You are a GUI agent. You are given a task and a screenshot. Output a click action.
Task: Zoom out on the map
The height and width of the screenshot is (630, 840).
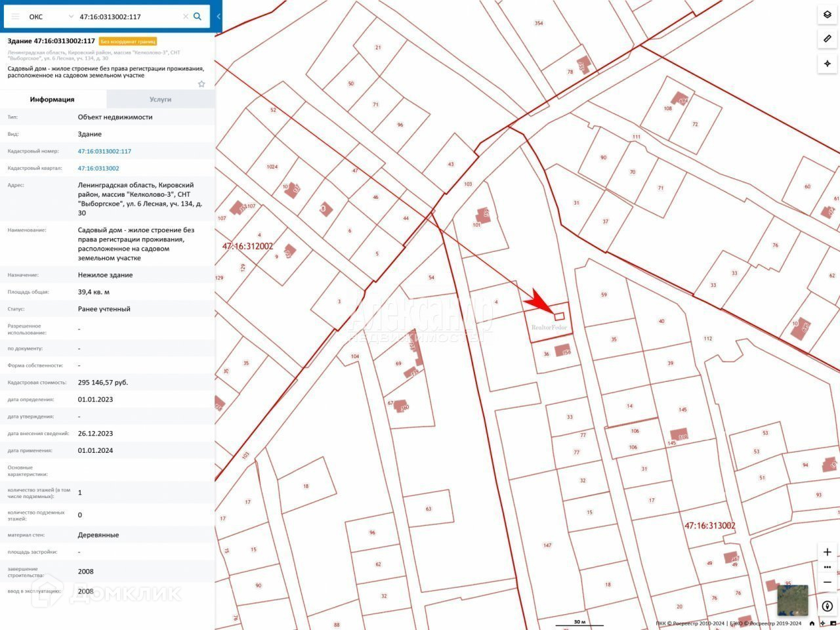[827, 582]
